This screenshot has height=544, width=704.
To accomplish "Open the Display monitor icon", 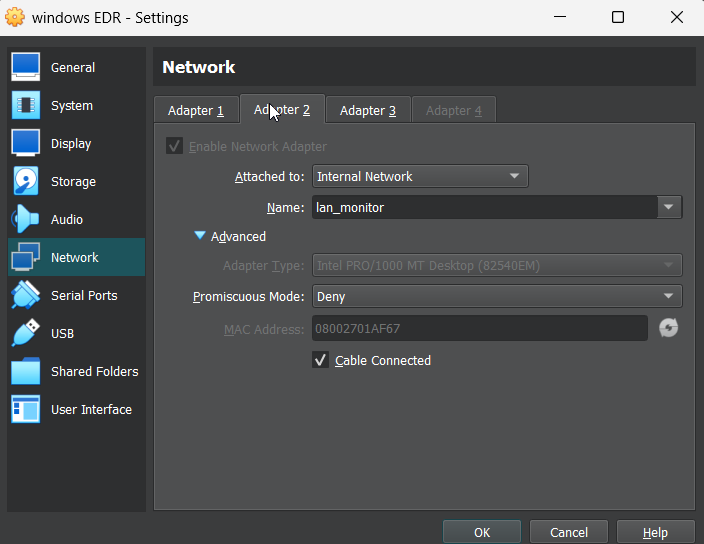I will click(x=26, y=143).
